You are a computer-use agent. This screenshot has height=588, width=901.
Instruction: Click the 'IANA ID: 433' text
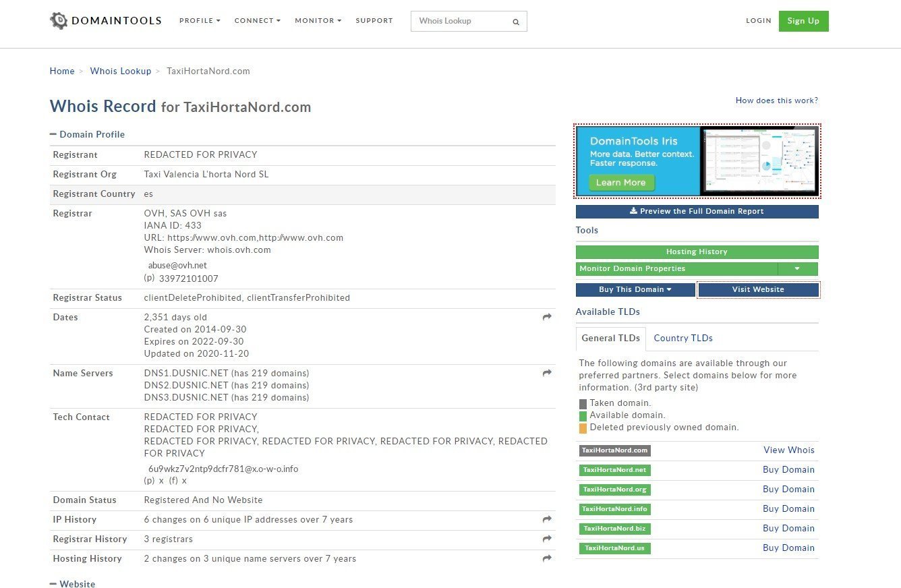click(173, 225)
